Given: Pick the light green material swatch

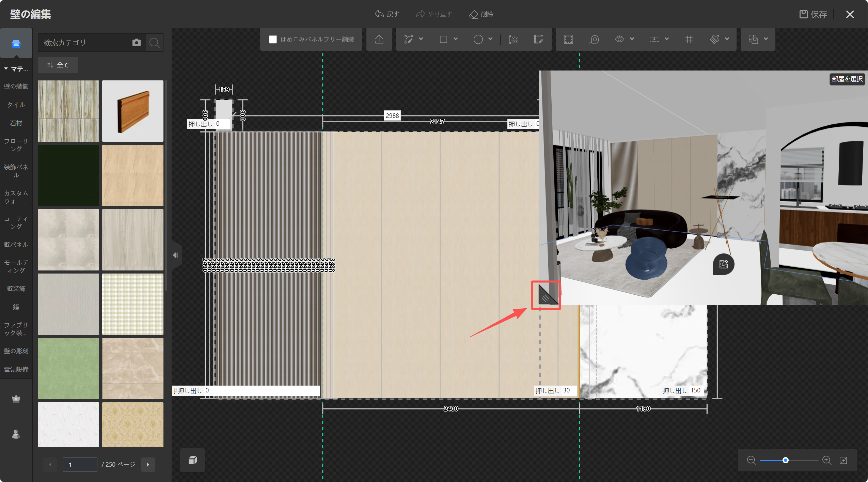Looking at the screenshot, I should coord(68,369).
